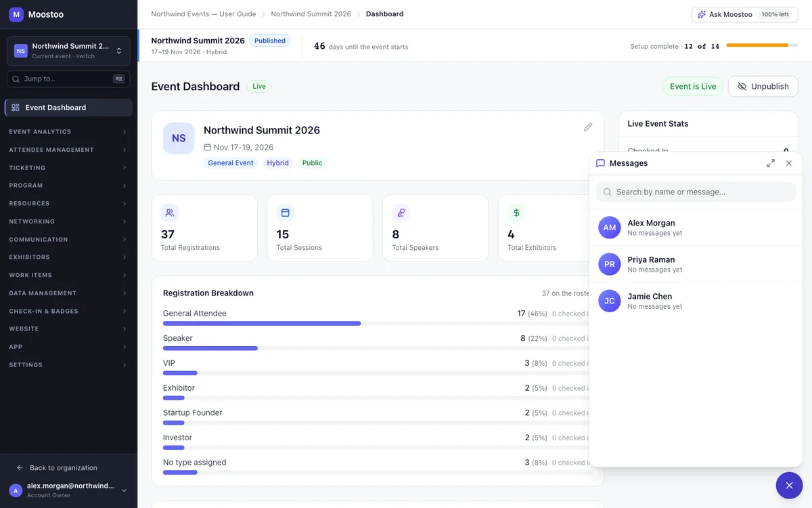Open Alex Morgan's AM avatar in Messages

[x=610, y=228]
